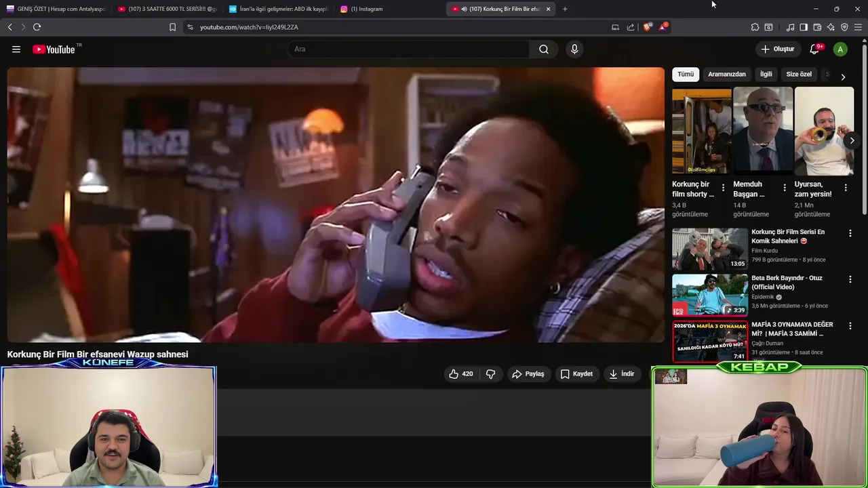This screenshot has width=868, height=488.
Task: Open more options for Memduh Başgan short
Action: tap(785, 188)
